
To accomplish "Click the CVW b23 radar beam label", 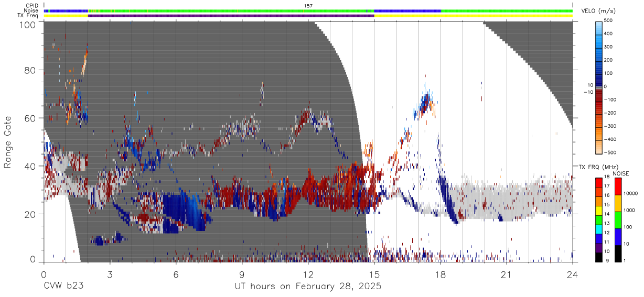I will coord(63,286).
